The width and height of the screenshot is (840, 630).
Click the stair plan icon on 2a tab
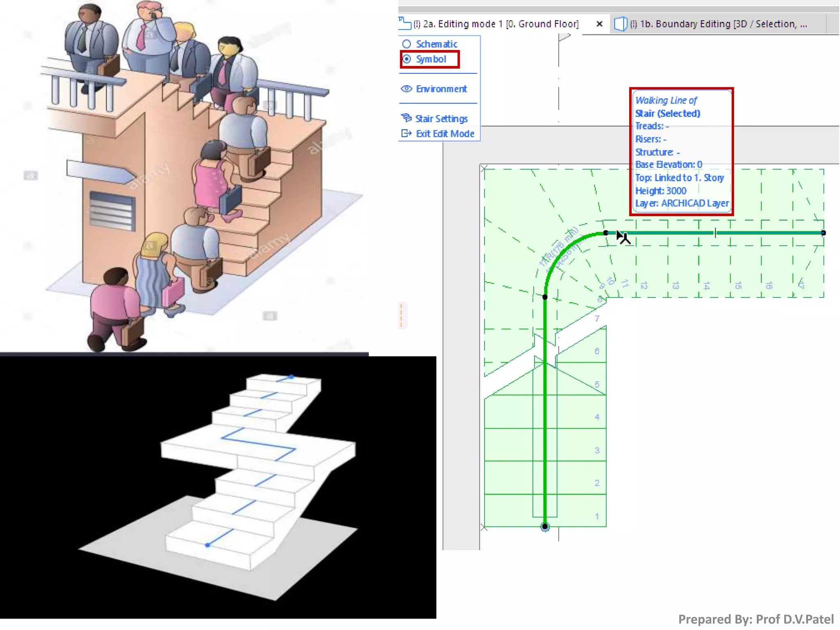pyautogui.click(x=405, y=24)
